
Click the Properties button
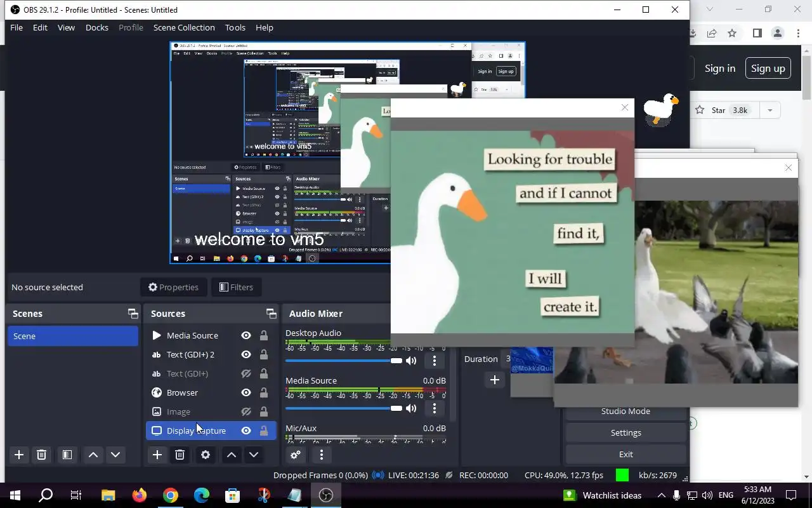(x=173, y=287)
